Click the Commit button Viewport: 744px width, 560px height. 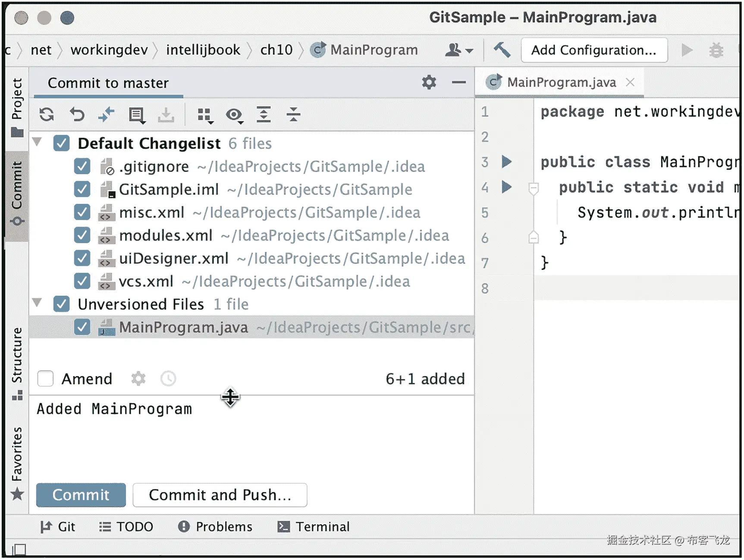[81, 495]
